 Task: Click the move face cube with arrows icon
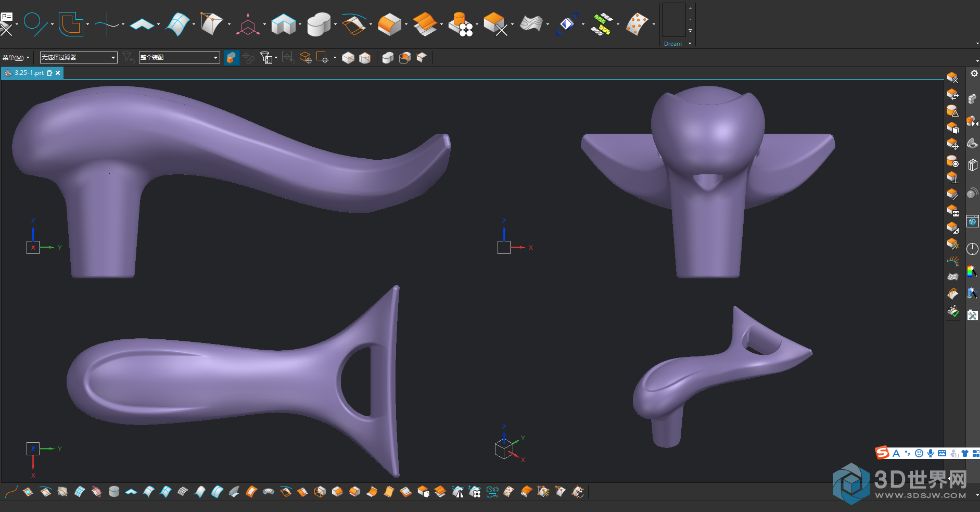(952, 144)
